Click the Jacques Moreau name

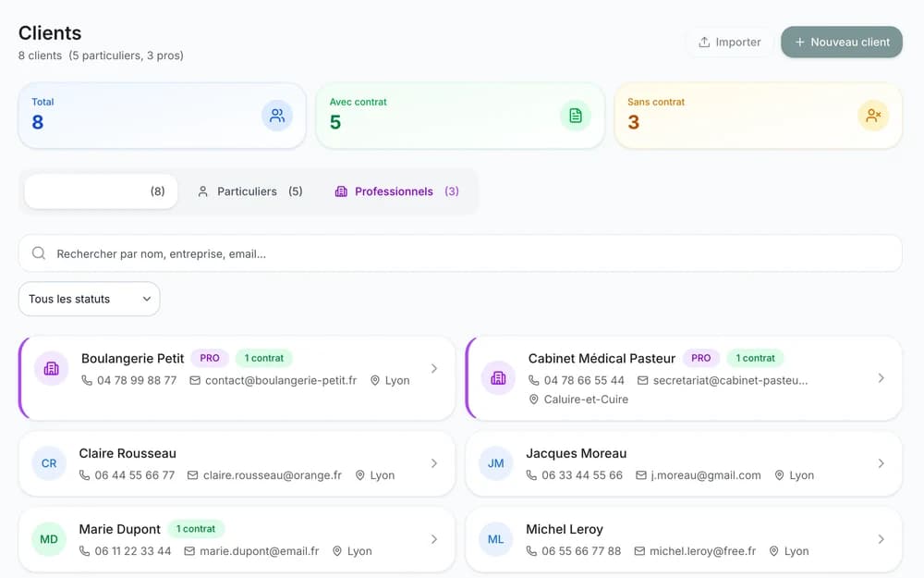click(577, 453)
